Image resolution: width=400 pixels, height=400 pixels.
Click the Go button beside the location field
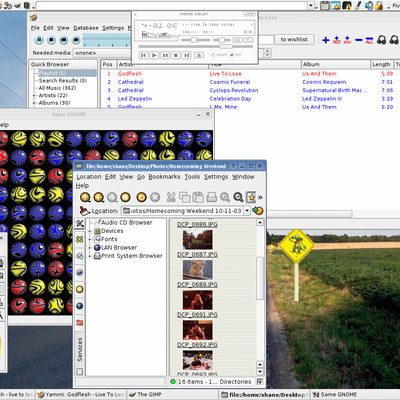[258, 211]
